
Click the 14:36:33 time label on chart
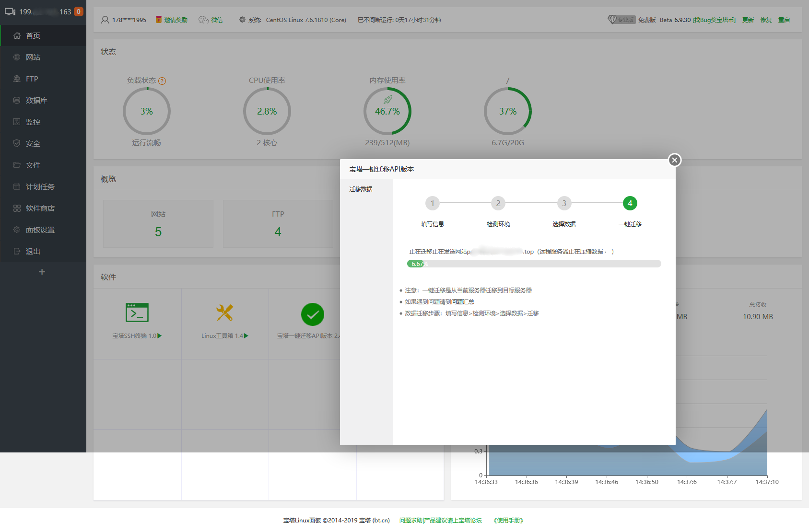point(486,482)
